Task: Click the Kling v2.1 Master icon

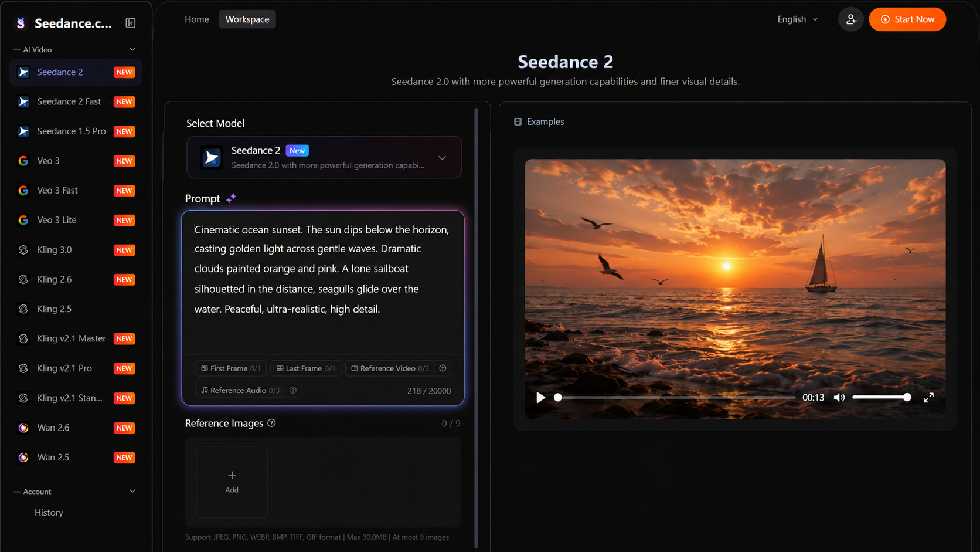Action: pyautogui.click(x=23, y=338)
